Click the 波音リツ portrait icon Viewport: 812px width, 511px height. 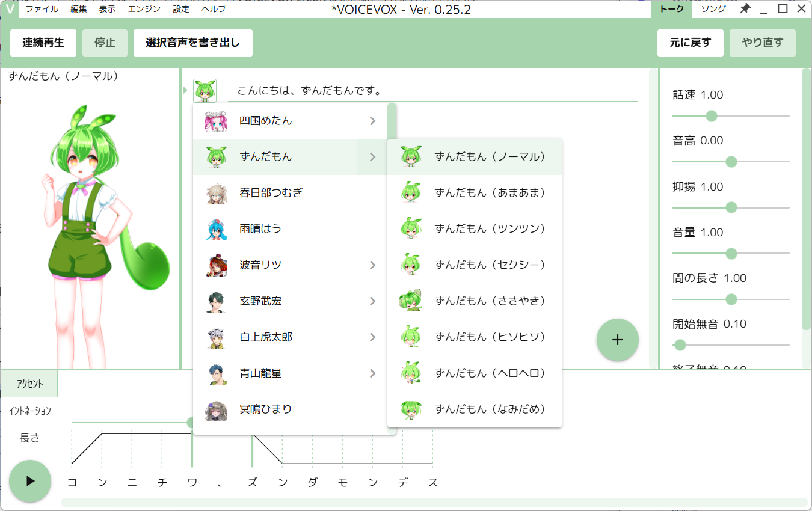tap(216, 265)
